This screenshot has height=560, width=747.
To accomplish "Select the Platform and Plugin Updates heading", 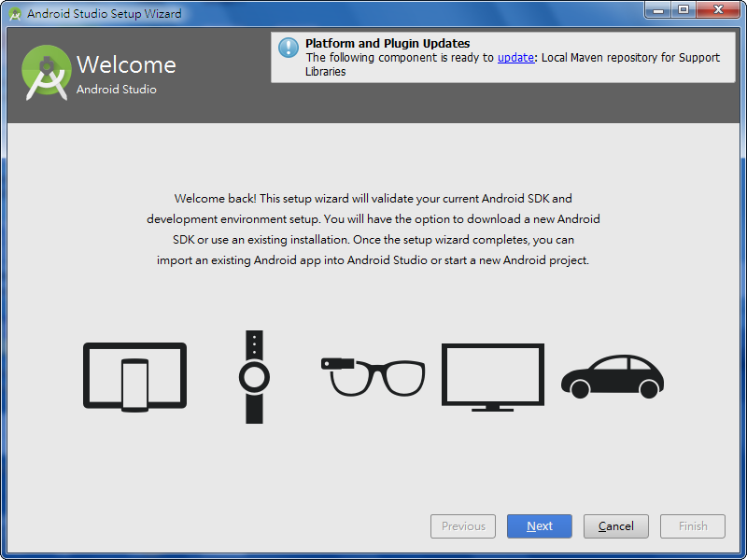I will (388, 43).
